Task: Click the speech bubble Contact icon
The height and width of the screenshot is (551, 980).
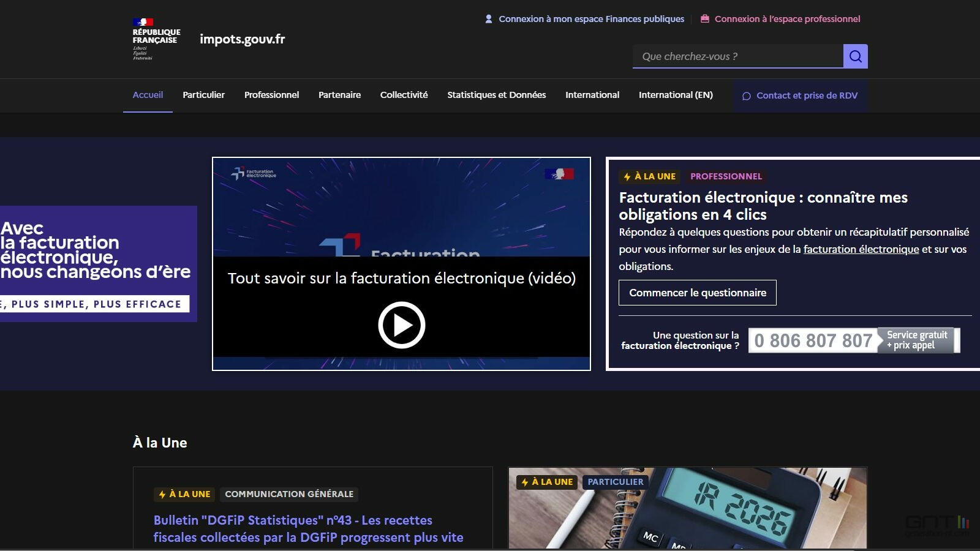Action: coord(746,96)
